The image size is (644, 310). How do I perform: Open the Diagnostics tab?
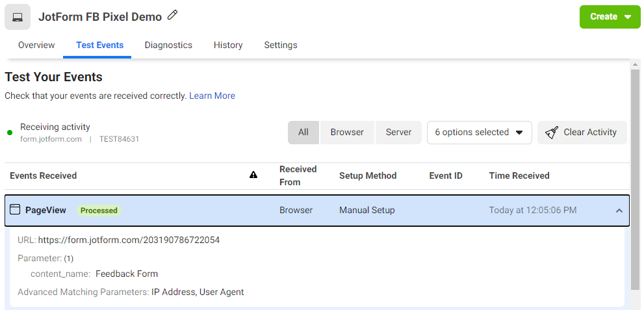168,45
